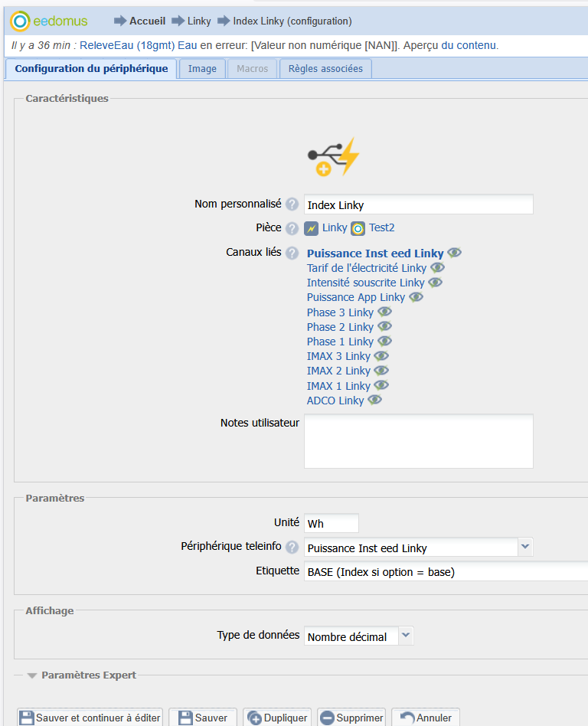The image size is (588, 726).
Task: Click eye icon beside Puissance Inst eed Linky
Action: [454, 253]
